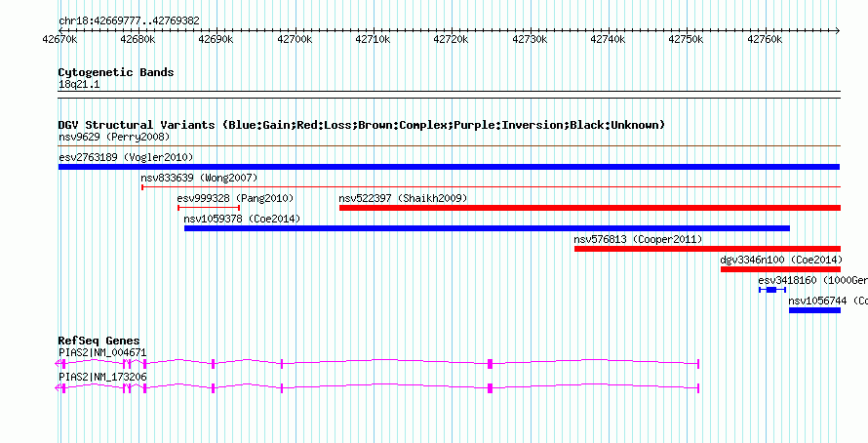Click the RefSeq Genes track title

coord(99,341)
